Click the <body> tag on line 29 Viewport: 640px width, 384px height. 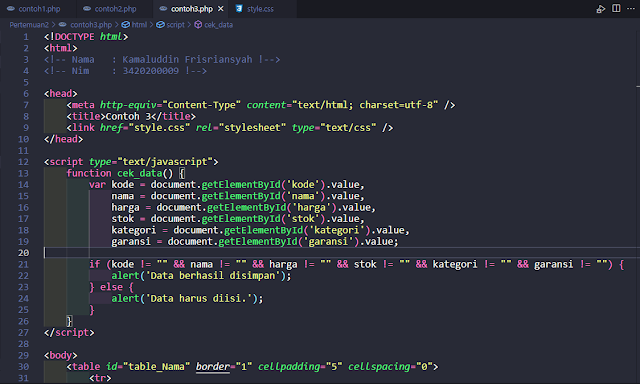point(60,355)
